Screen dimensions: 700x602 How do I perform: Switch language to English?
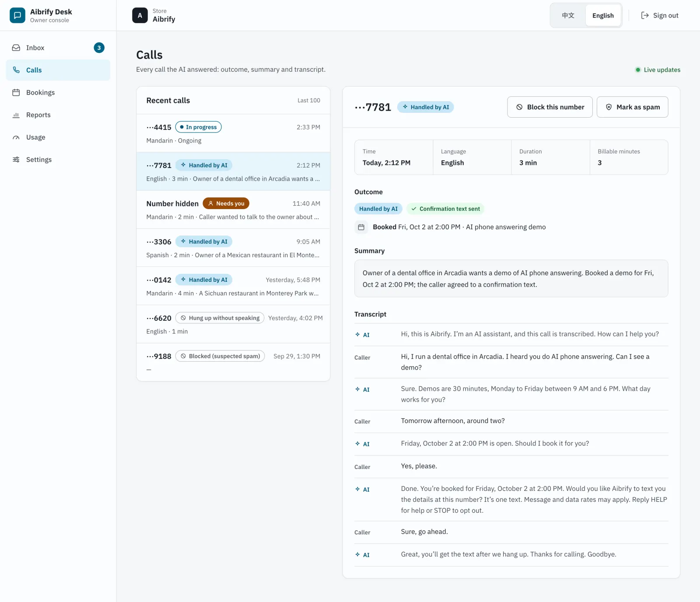tap(603, 15)
